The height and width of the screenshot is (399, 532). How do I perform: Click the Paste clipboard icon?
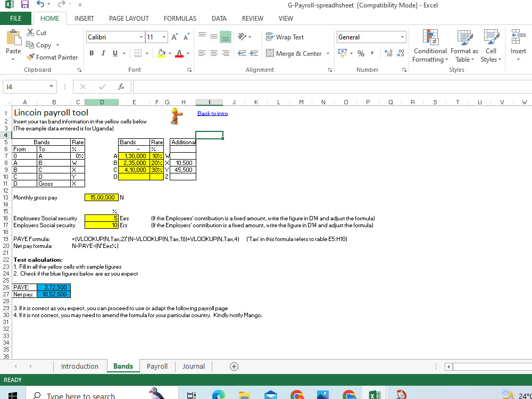[x=13, y=38]
